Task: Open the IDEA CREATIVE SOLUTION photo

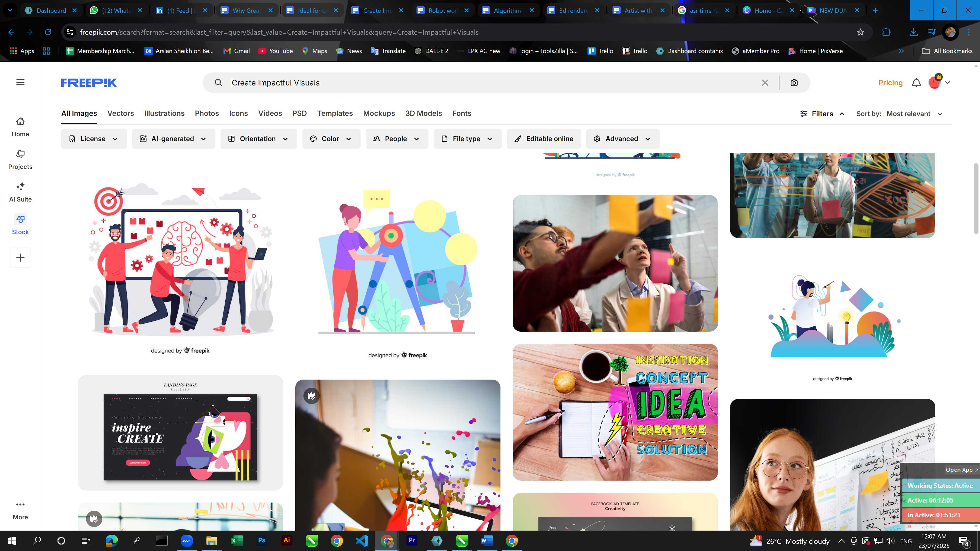Action: point(615,412)
